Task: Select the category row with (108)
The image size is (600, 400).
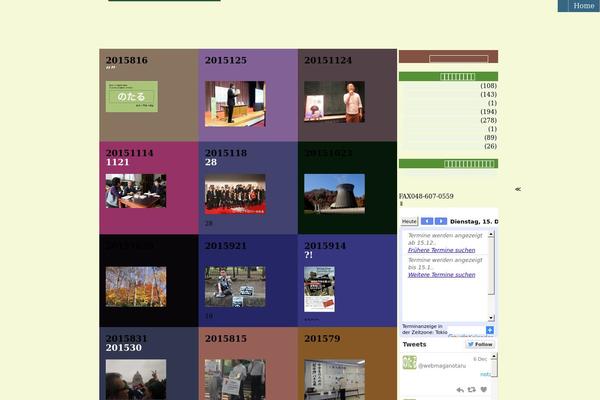Action: 448,86
